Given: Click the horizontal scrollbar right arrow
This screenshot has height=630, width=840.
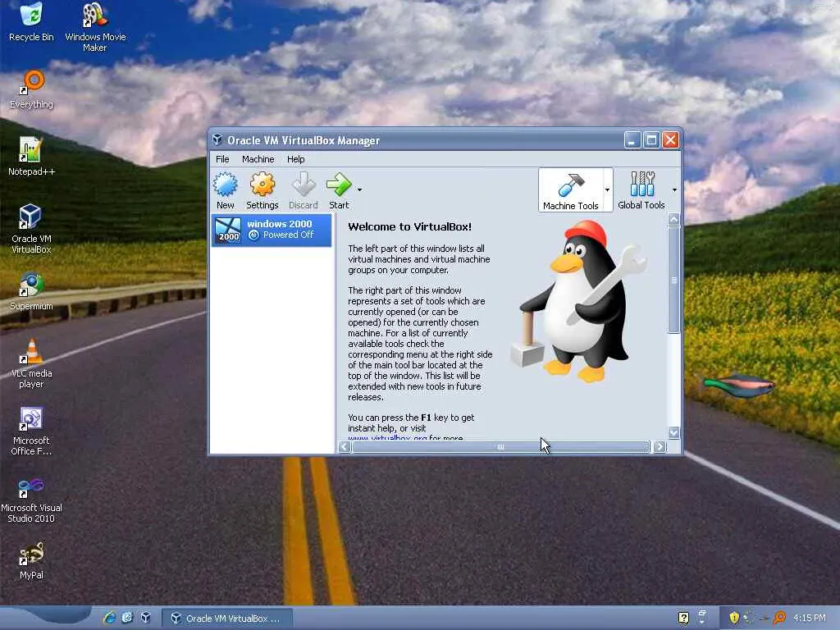Looking at the screenshot, I should click(x=660, y=447).
